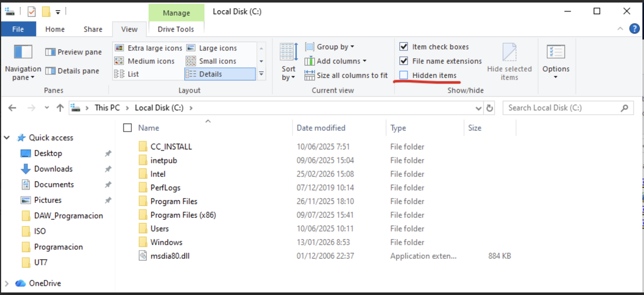
Task: Open the Drive Tools tab
Action: pos(176,29)
